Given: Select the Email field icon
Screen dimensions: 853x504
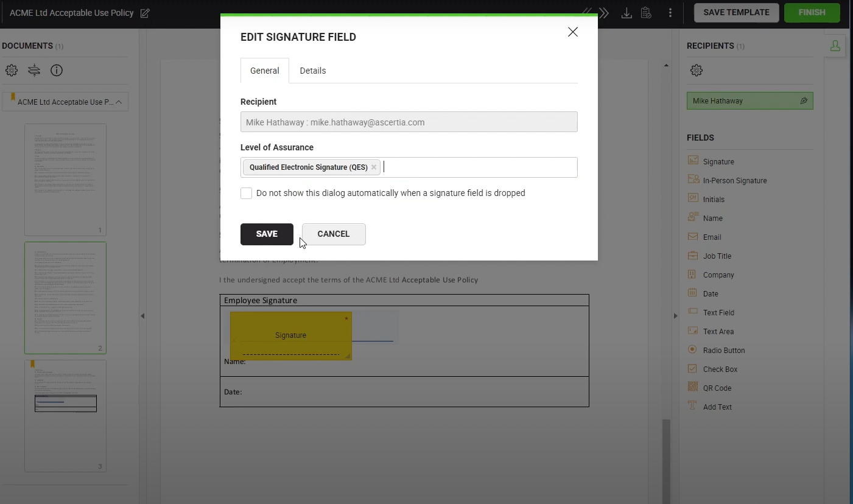Looking at the screenshot, I should pos(693,236).
